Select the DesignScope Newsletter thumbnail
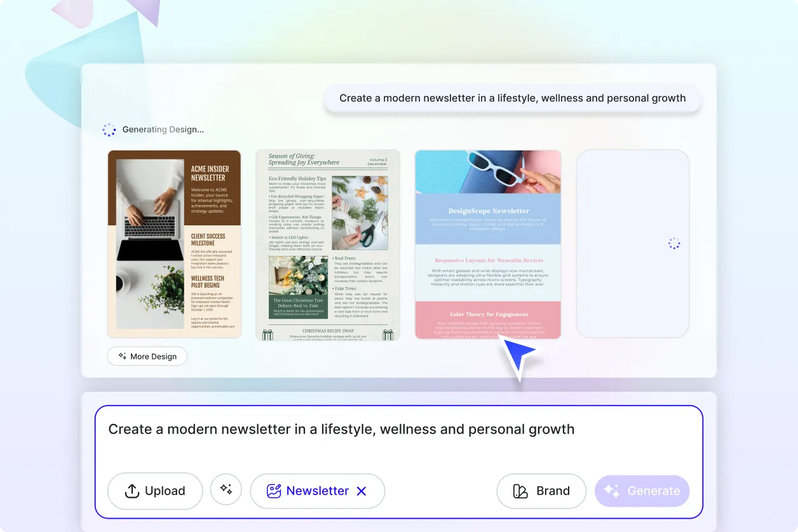The height and width of the screenshot is (532, 798). [488, 244]
